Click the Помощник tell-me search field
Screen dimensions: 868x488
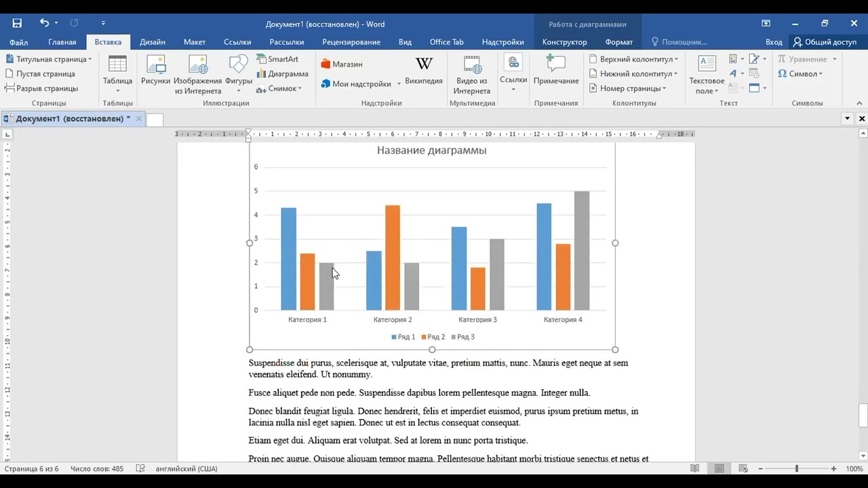(679, 42)
